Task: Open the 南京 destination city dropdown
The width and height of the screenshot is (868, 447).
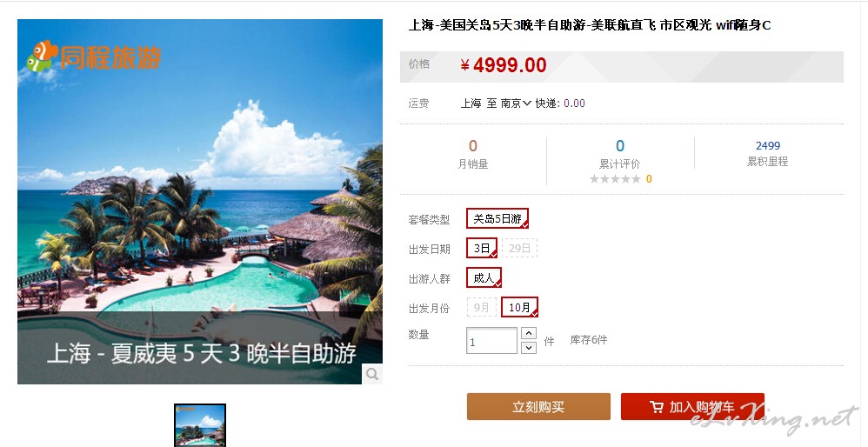Action: [516, 103]
